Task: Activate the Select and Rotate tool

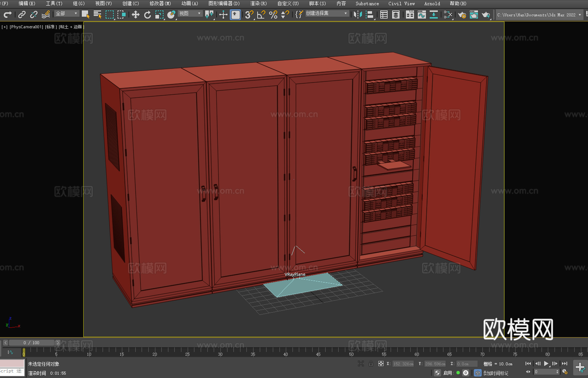Action: [x=148, y=14]
